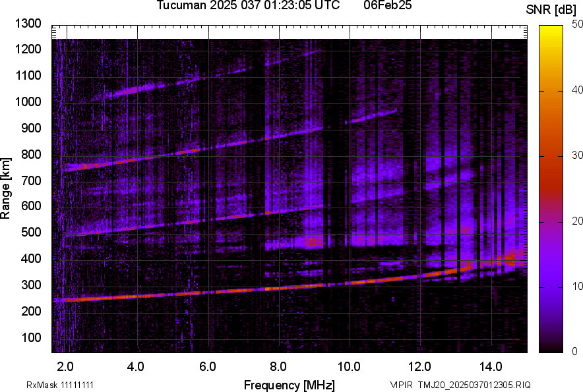Screen dimensions: 583x392
Task: Select the 30 label on the colorbar
Action: pos(578,155)
